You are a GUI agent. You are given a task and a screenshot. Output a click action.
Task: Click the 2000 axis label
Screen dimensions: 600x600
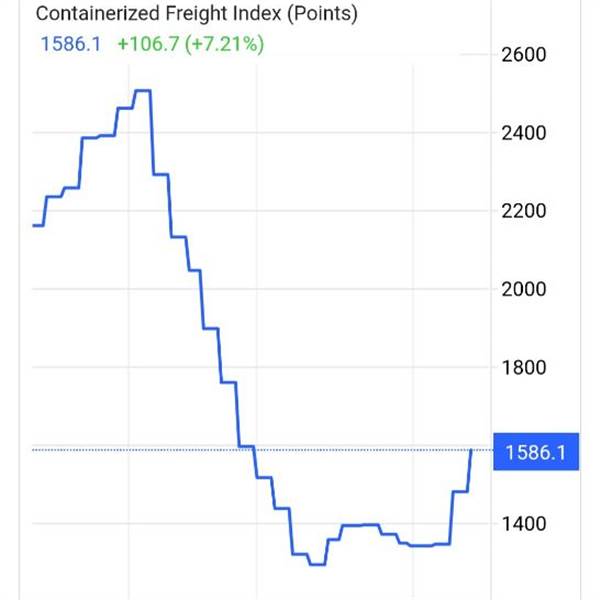tap(523, 289)
